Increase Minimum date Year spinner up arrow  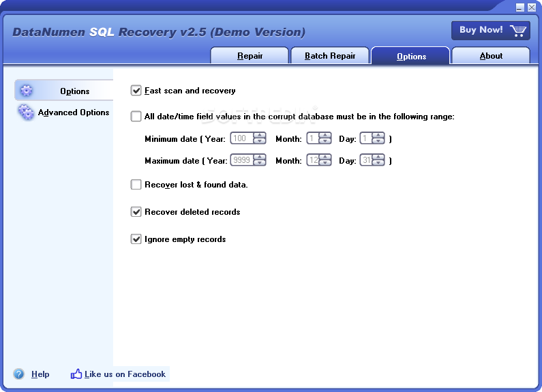tap(260, 135)
